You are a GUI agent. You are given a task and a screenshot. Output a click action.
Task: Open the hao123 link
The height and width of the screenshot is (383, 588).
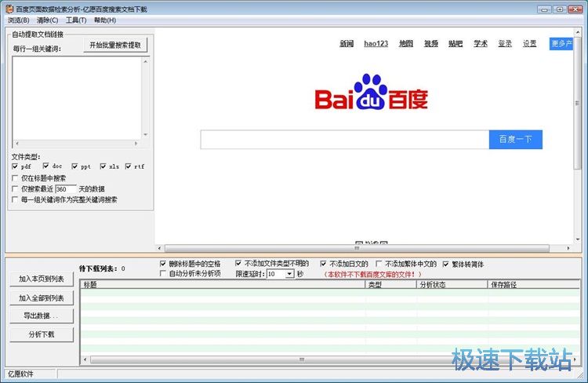[376, 43]
